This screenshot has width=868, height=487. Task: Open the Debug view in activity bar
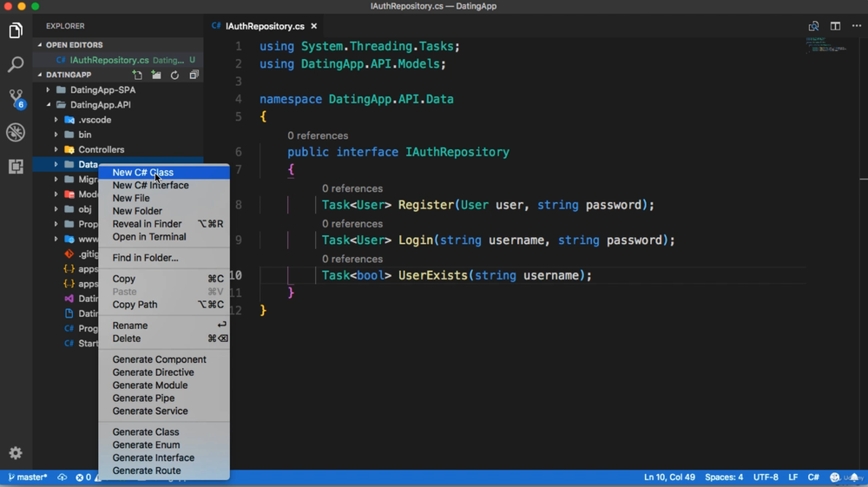pyautogui.click(x=16, y=132)
